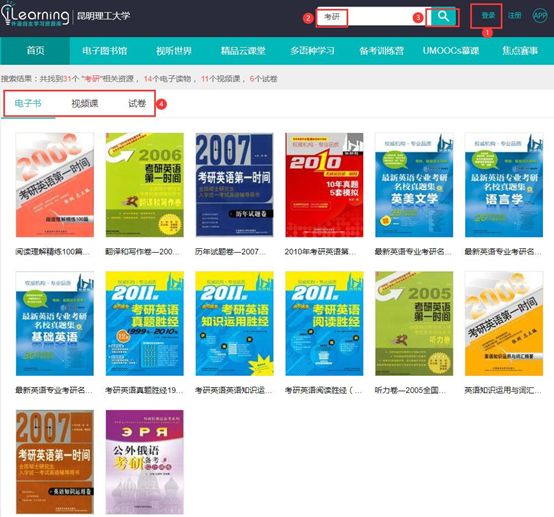Open the 焦点赛事 navigation item

520,51
